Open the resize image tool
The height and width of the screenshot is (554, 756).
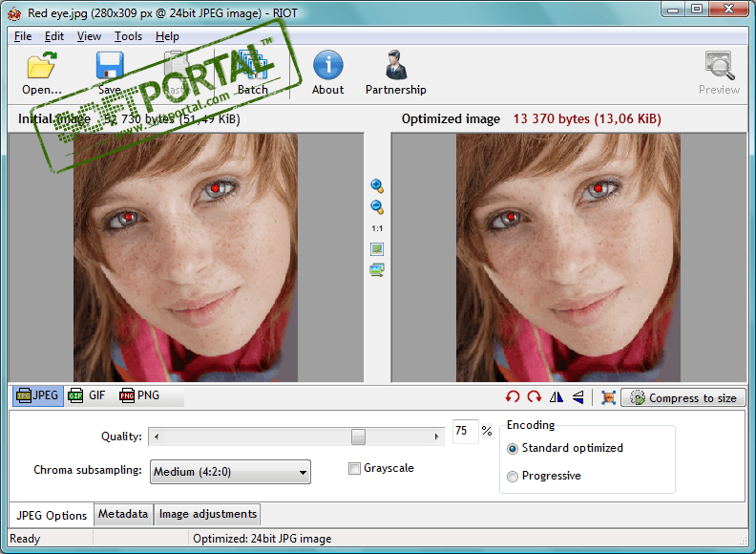coord(608,397)
